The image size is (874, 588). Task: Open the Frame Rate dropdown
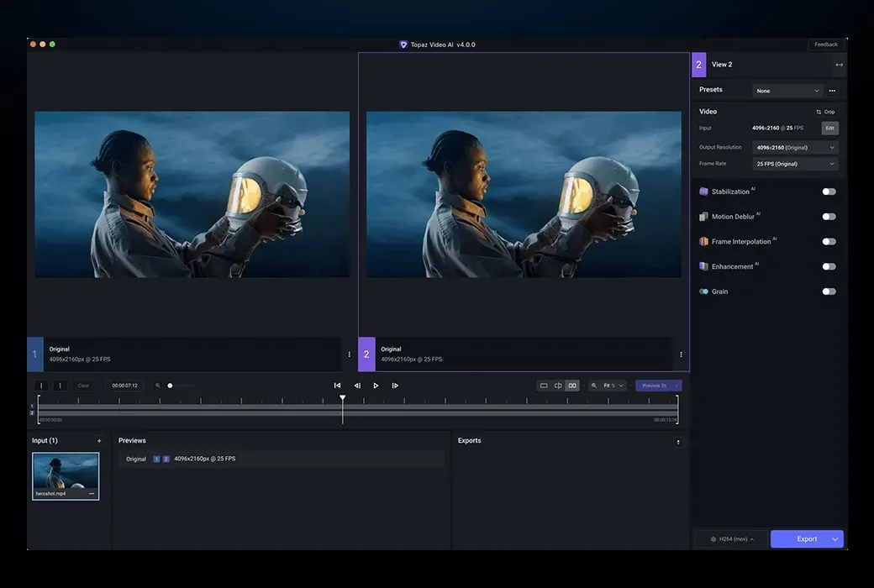795,163
